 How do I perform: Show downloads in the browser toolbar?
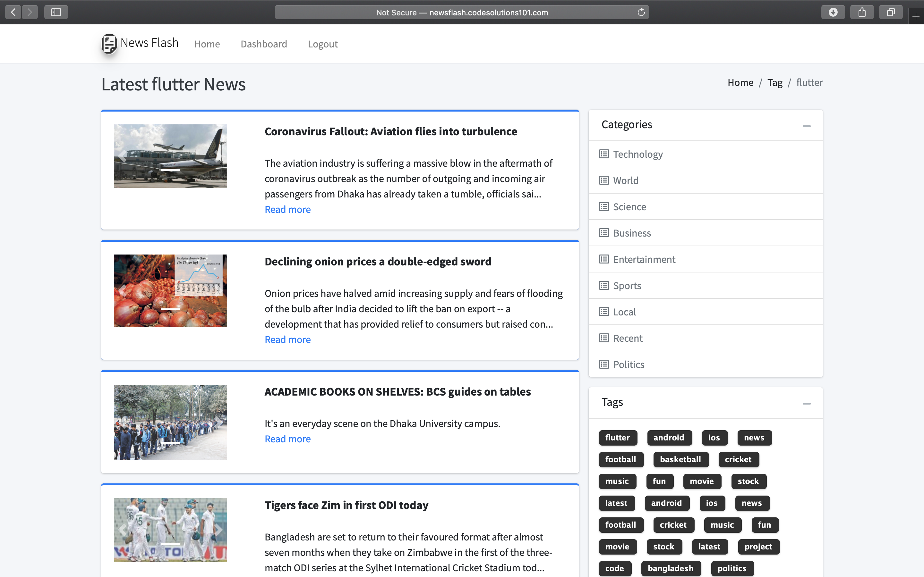(833, 12)
